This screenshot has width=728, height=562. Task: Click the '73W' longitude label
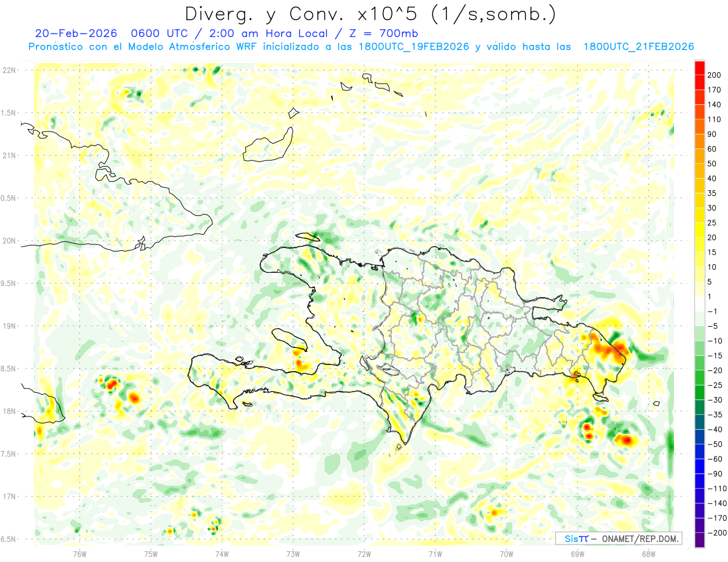293,554
